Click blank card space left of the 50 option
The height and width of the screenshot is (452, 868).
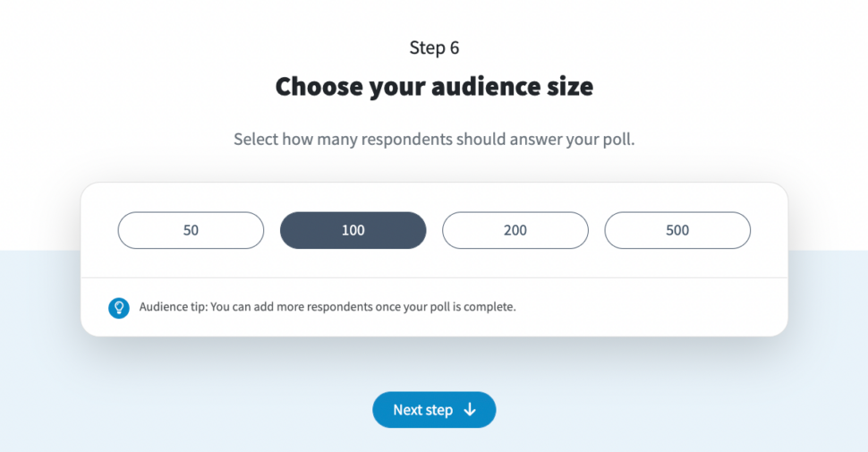(99, 230)
